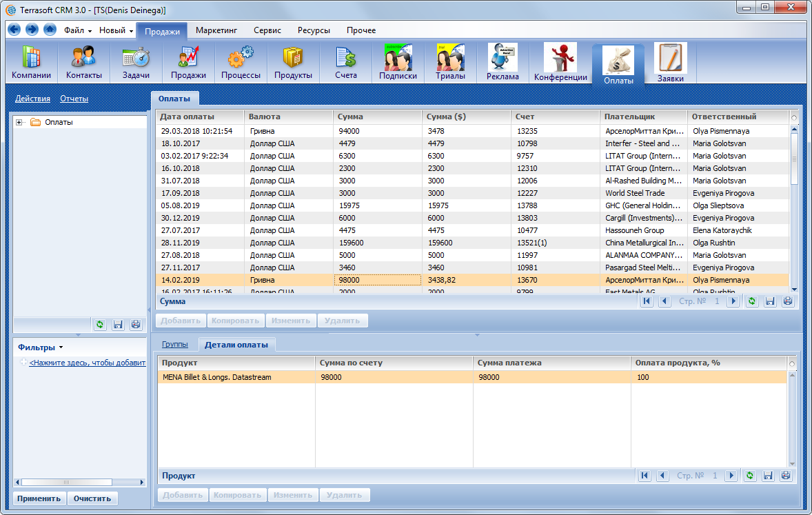Click the Сумма cell showing 159600
Image resolution: width=812 pixels, height=515 pixels.
[x=377, y=243]
